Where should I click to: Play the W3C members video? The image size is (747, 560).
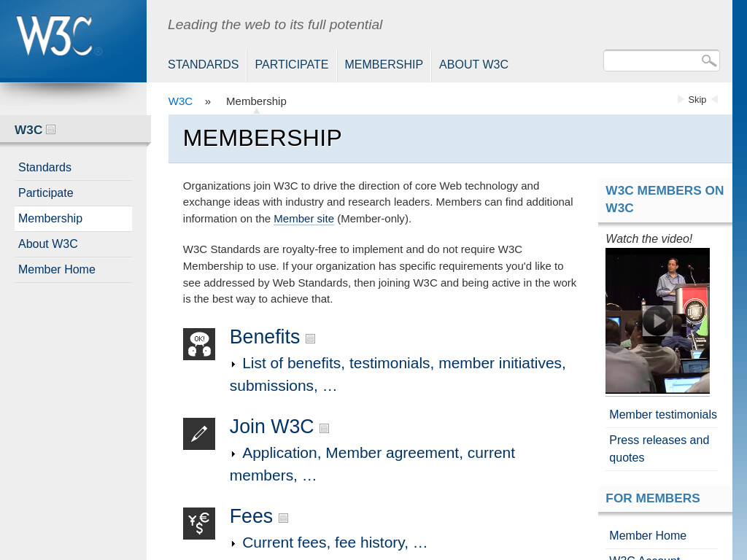coord(657,321)
